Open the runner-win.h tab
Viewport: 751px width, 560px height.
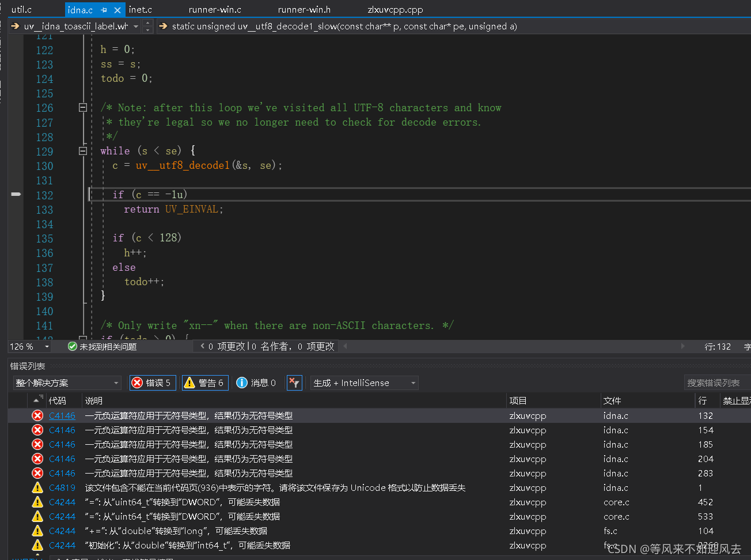coord(304,9)
